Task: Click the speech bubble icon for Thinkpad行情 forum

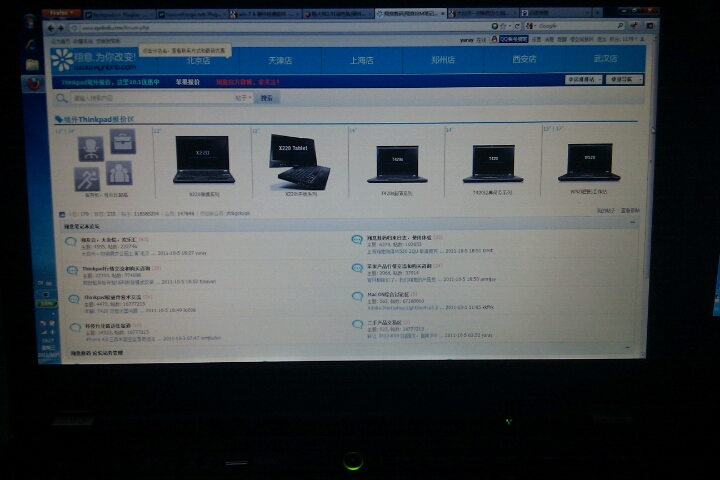Action: click(72, 271)
